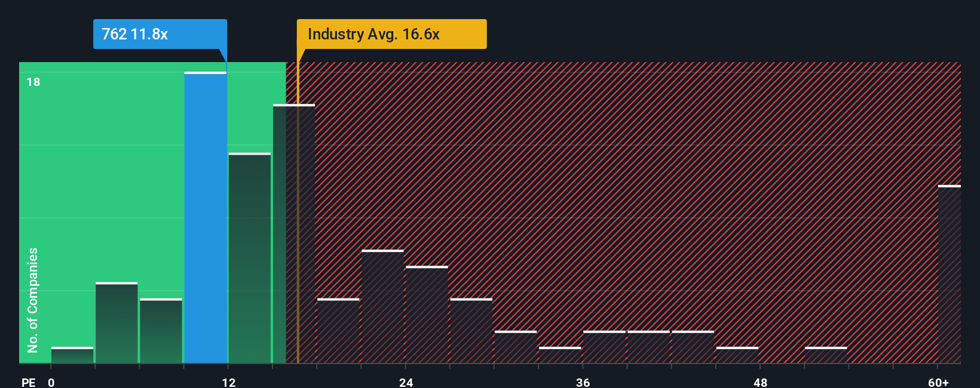
Task: Select the bar crossed by the industry average line
Action: click(294, 234)
